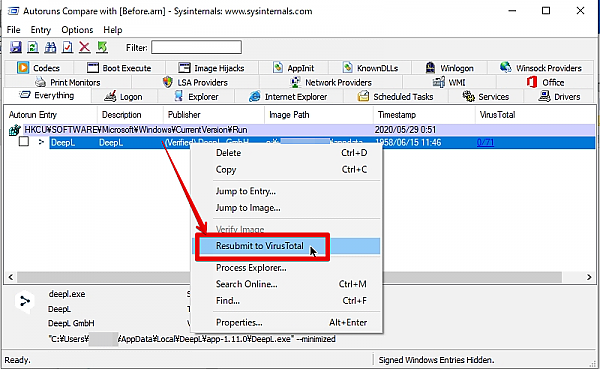Switch to the Explorer tab

coord(196,97)
